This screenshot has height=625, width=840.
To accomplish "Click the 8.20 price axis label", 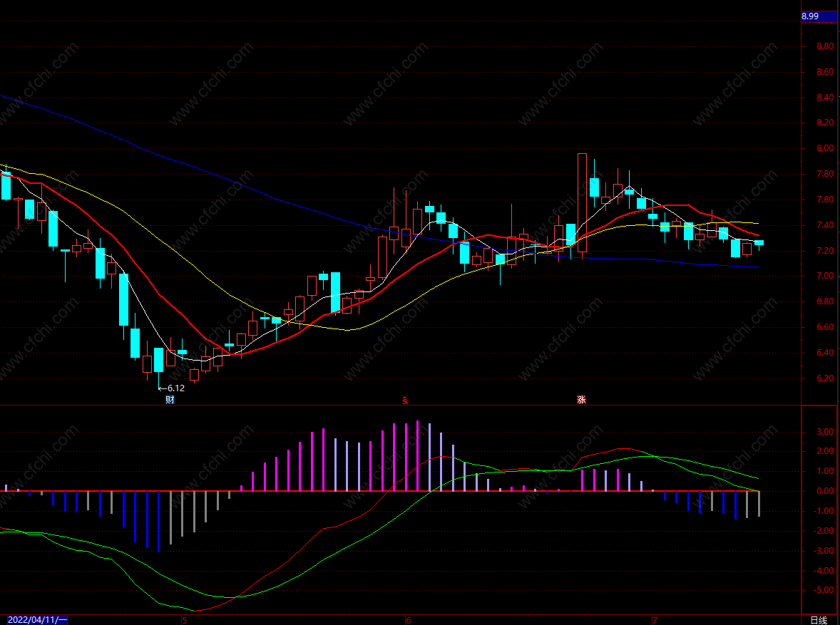I will point(825,123).
